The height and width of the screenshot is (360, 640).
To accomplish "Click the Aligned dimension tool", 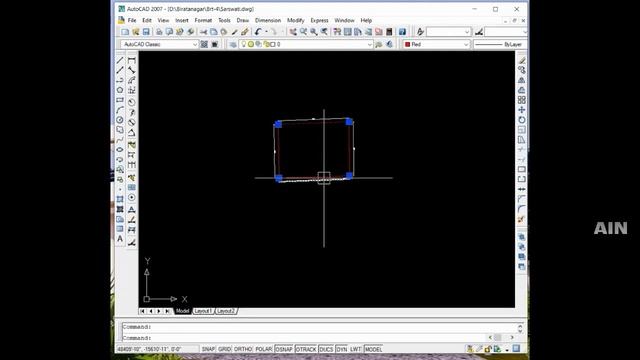I will tap(131, 70).
